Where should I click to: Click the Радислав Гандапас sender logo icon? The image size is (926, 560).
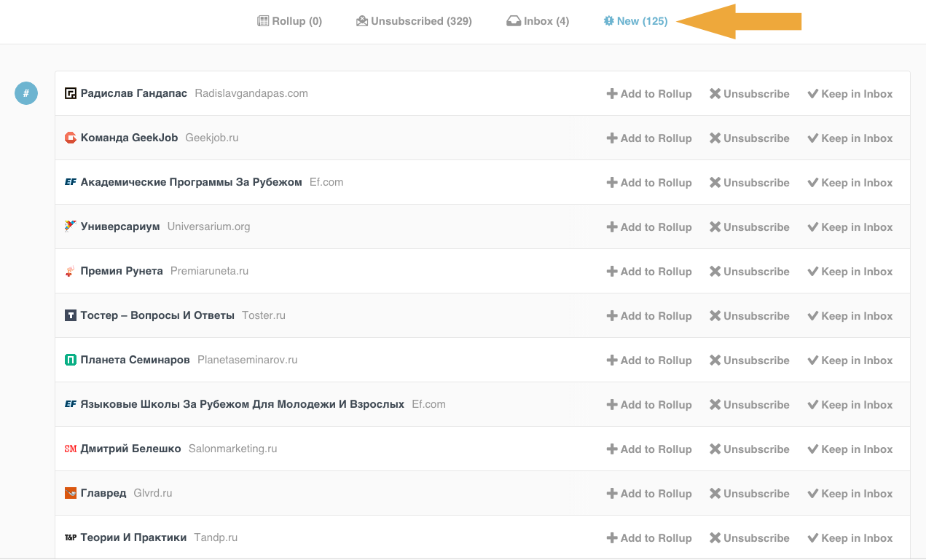click(71, 93)
